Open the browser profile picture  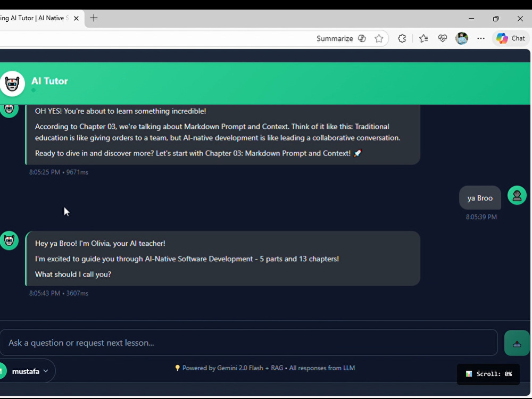point(462,38)
